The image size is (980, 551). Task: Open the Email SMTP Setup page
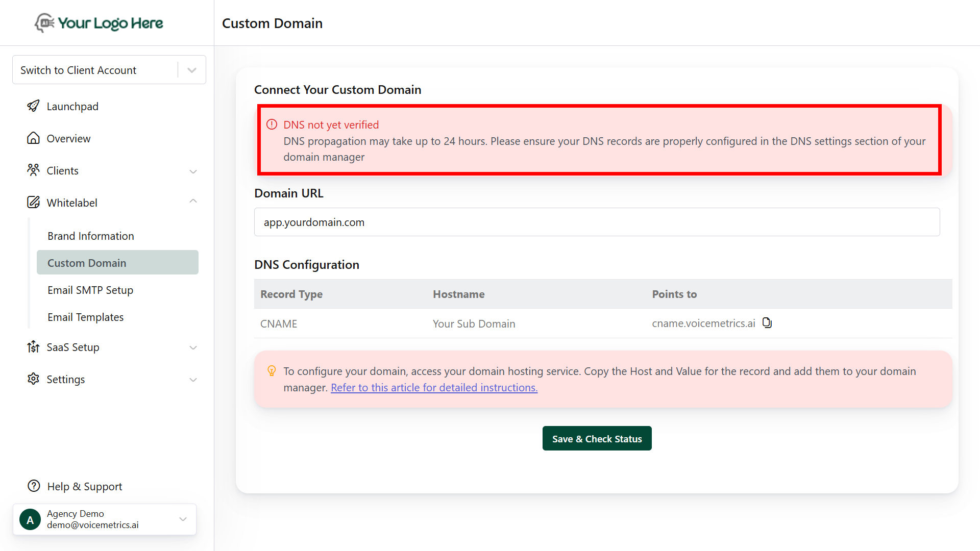(x=90, y=290)
